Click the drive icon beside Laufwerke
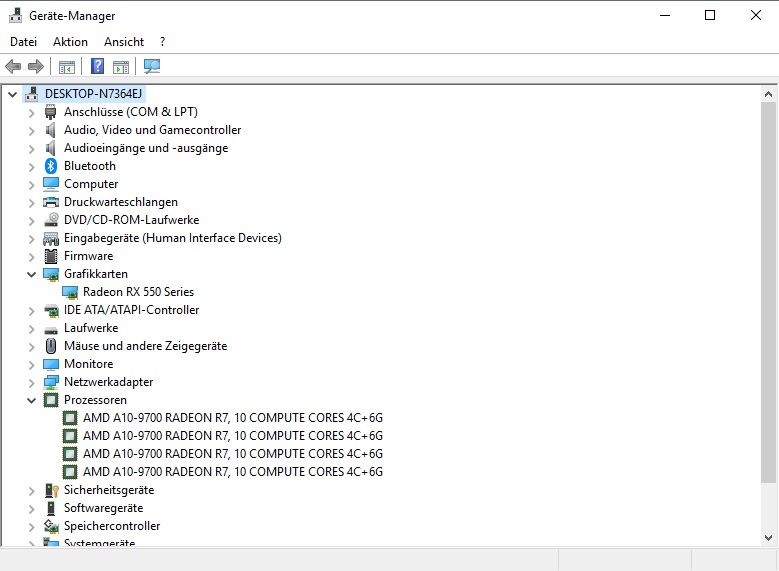Image resolution: width=779 pixels, height=571 pixels. 51,329
